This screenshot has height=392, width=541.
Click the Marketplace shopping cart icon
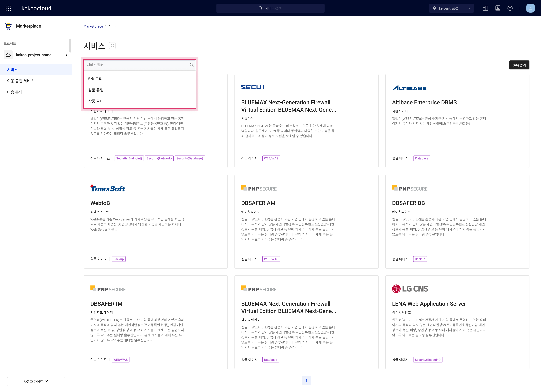tap(8, 26)
